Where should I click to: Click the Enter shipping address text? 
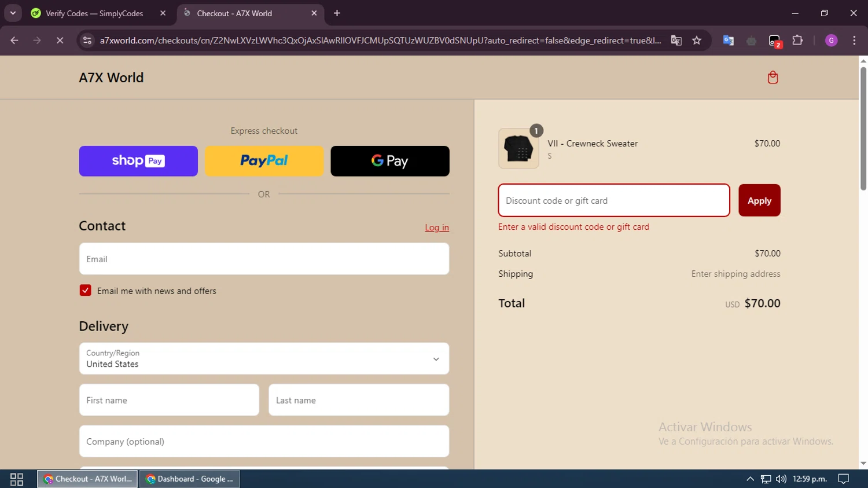click(x=735, y=274)
